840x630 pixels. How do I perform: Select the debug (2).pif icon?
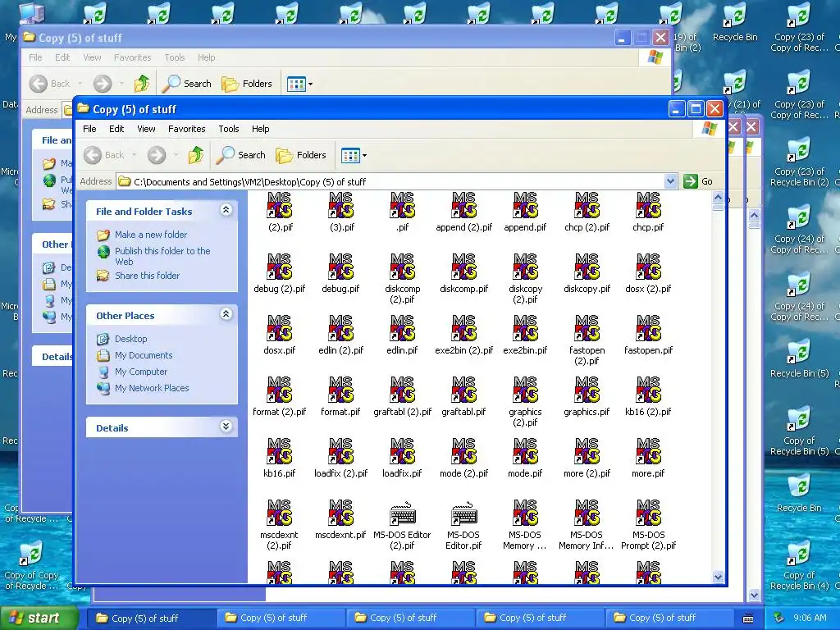[x=279, y=267]
